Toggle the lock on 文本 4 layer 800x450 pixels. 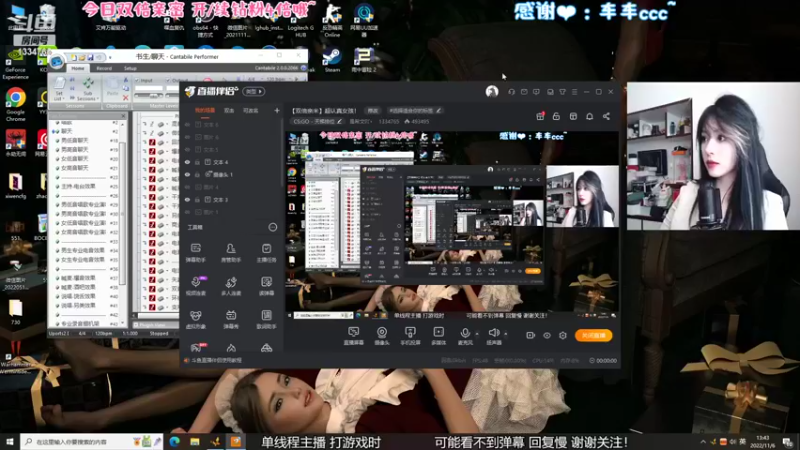197,162
